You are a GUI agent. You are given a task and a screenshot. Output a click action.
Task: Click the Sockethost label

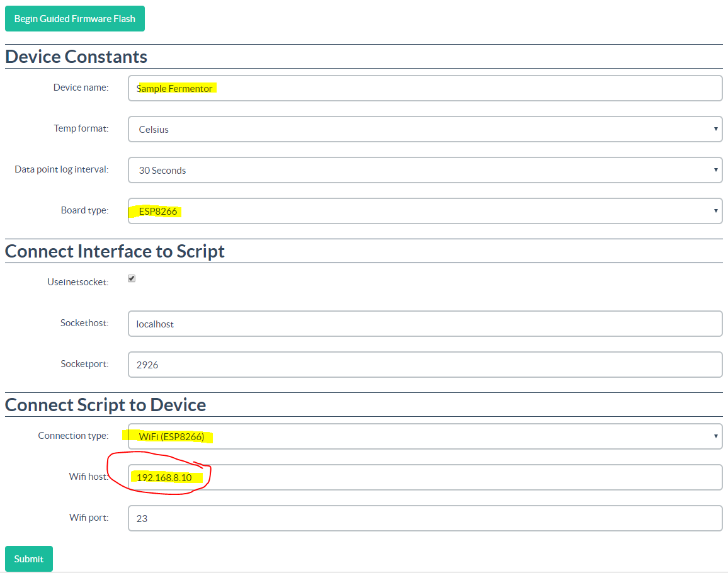(x=84, y=323)
